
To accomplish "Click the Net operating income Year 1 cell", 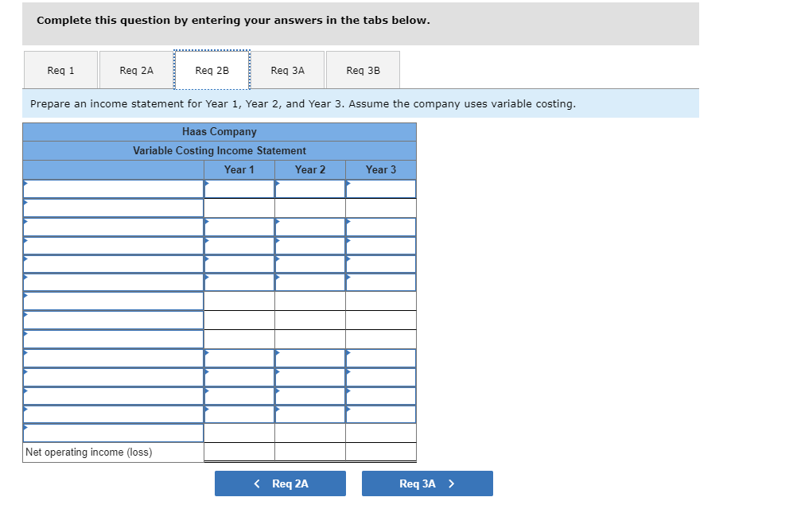I will point(239,452).
